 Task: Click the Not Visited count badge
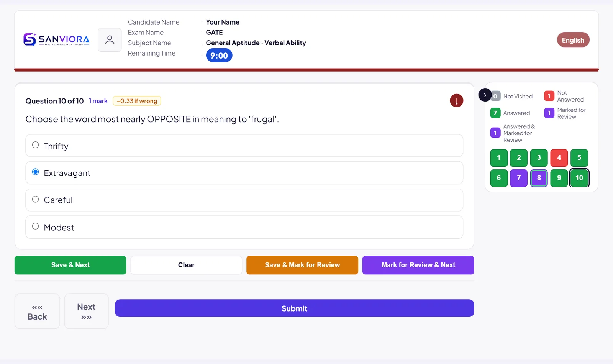click(x=495, y=97)
